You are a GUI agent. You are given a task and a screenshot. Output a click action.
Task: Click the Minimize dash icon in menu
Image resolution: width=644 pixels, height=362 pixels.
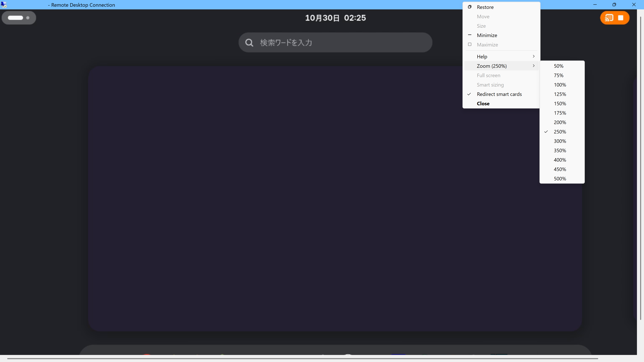(470, 35)
